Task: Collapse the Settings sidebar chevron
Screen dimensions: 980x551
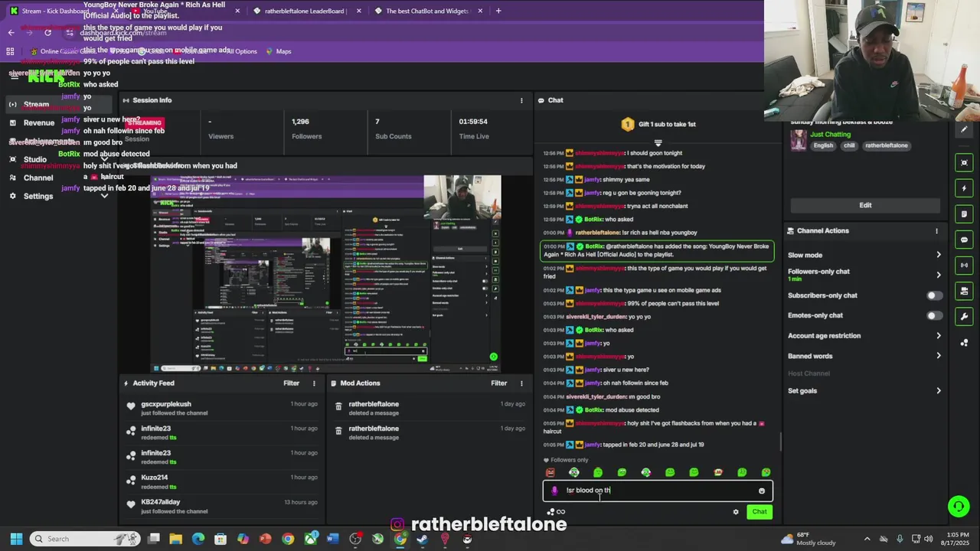Action: coord(104,196)
